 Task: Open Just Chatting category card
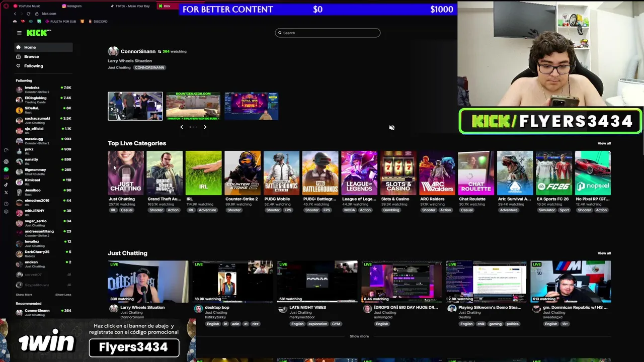coord(126,172)
